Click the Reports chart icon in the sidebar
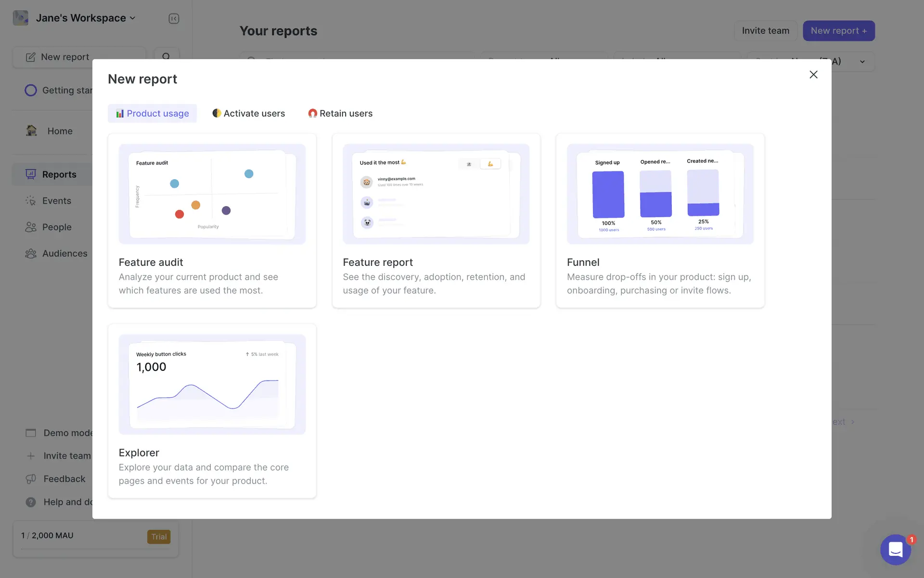The width and height of the screenshot is (924, 578). pyautogui.click(x=31, y=174)
